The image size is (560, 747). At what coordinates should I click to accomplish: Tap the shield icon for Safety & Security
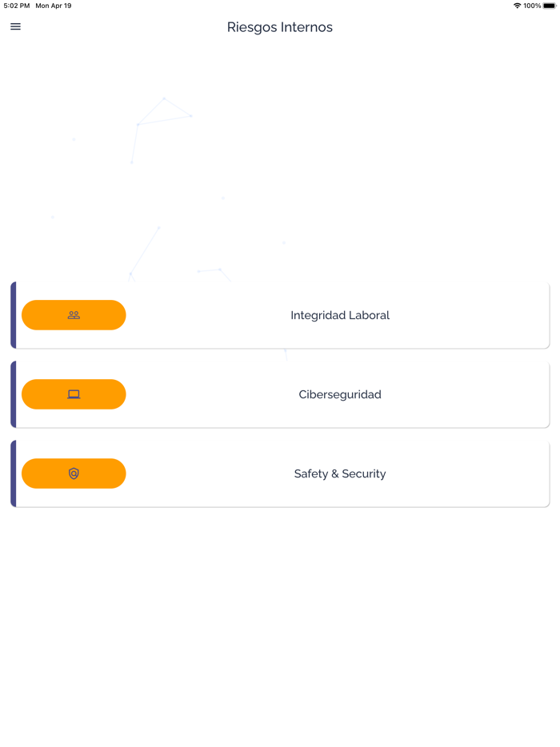click(x=74, y=473)
